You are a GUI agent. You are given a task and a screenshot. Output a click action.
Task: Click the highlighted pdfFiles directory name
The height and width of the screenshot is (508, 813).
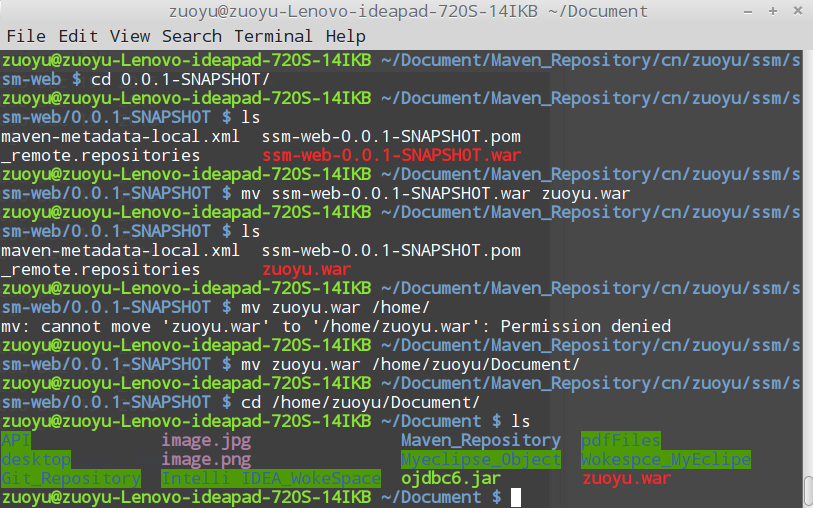[621, 440]
